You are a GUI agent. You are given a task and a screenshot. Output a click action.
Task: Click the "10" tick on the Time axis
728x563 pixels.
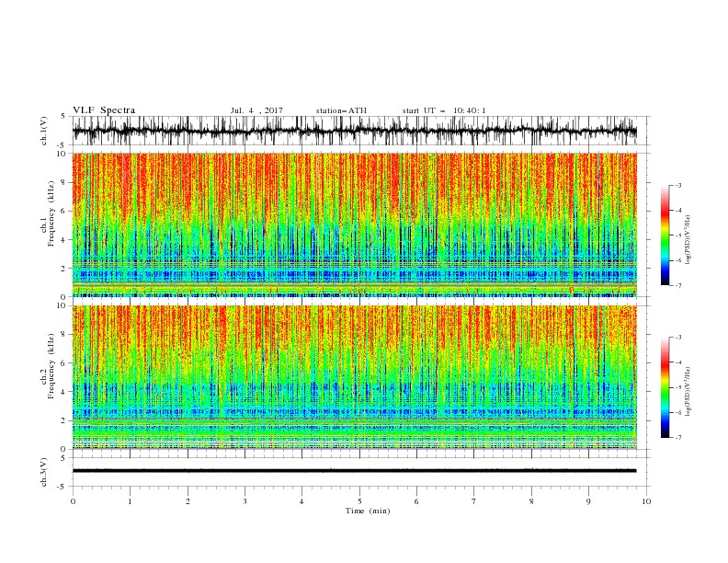pos(646,501)
